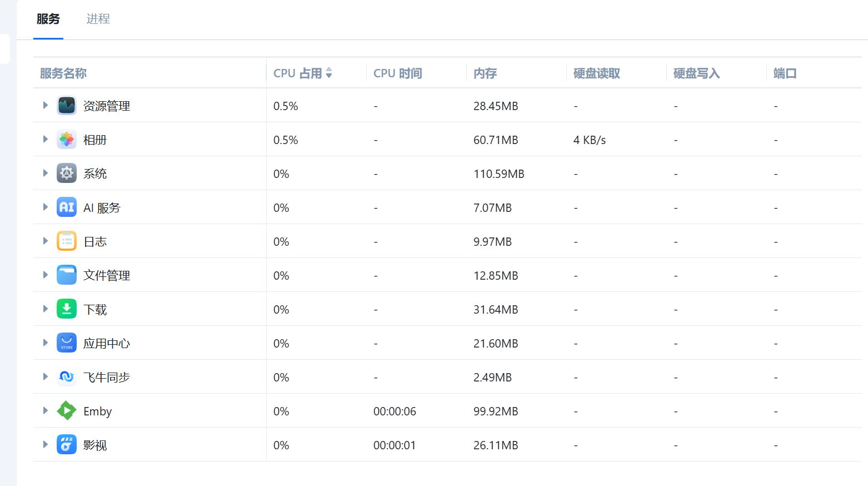This screenshot has width=868, height=486.
Task: Click the 相册 photos app icon
Action: tap(67, 140)
